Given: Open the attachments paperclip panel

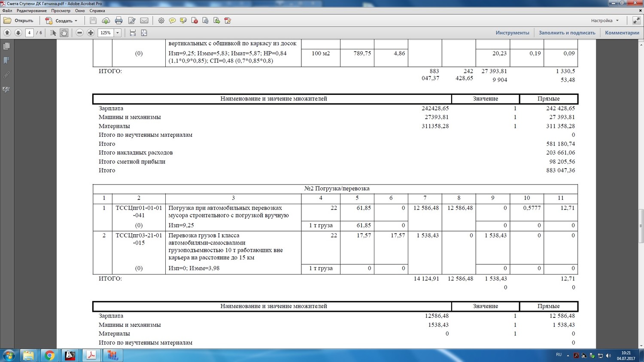Looking at the screenshot, I should [6, 75].
